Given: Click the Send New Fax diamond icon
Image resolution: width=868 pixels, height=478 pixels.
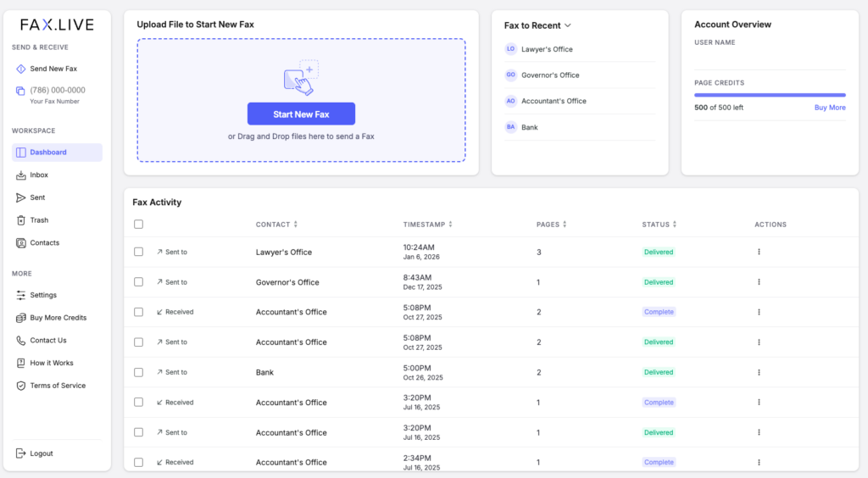Looking at the screenshot, I should point(21,69).
